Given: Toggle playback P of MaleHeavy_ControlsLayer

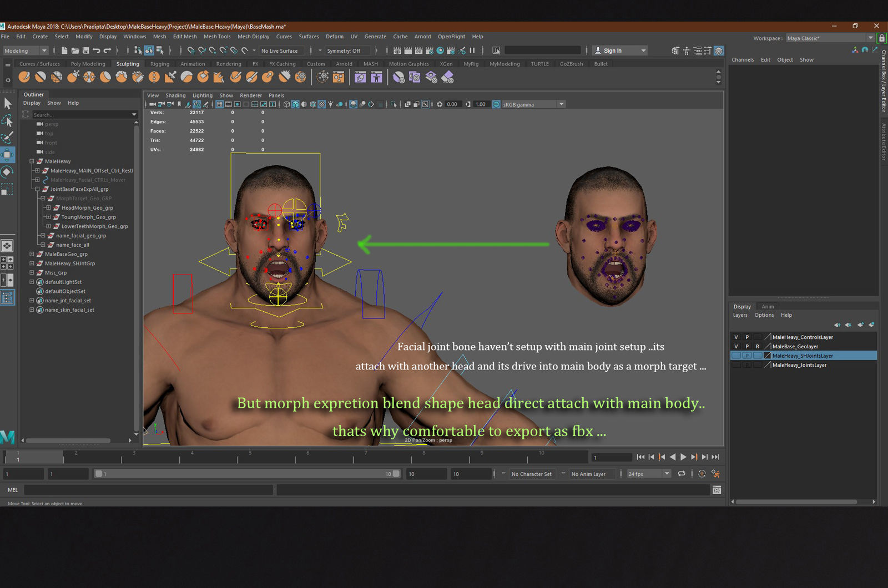Looking at the screenshot, I should tap(747, 337).
